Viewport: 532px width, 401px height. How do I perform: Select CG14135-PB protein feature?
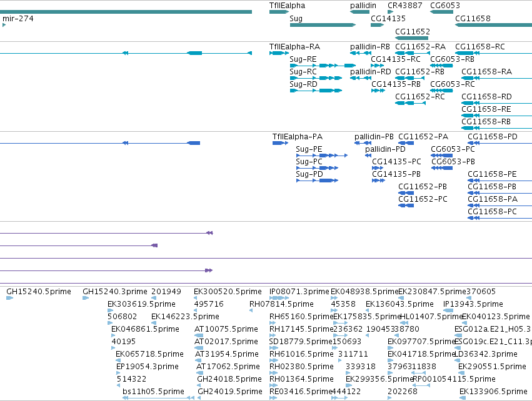click(x=379, y=181)
